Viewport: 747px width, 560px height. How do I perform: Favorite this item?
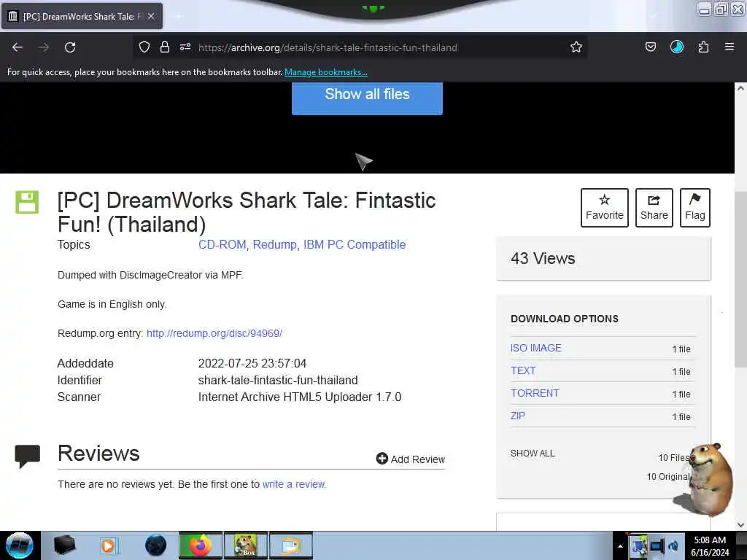pyautogui.click(x=605, y=208)
